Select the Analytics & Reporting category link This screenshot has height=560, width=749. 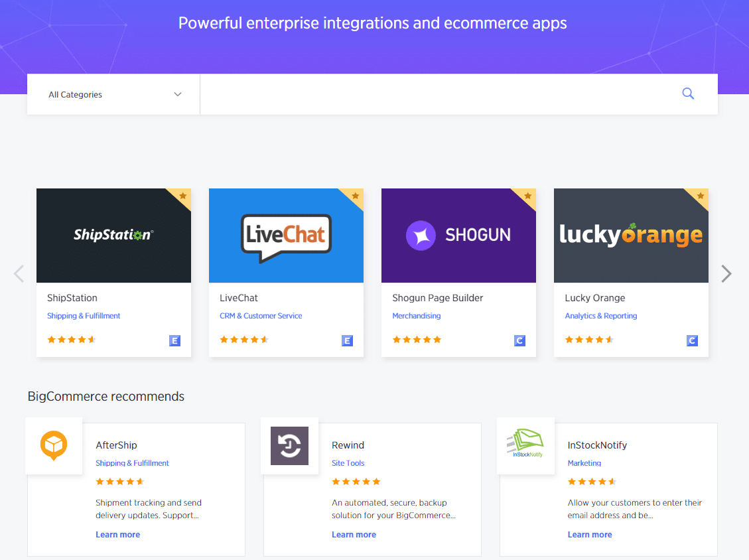tap(600, 316)
